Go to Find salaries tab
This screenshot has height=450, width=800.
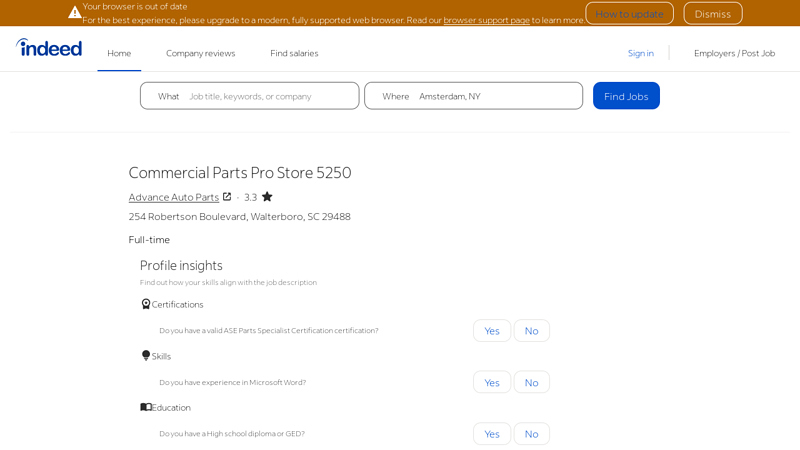point(294,53)
